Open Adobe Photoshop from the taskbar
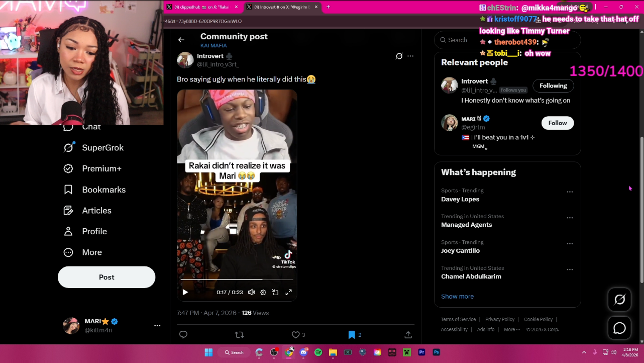 tap(437, 352)
